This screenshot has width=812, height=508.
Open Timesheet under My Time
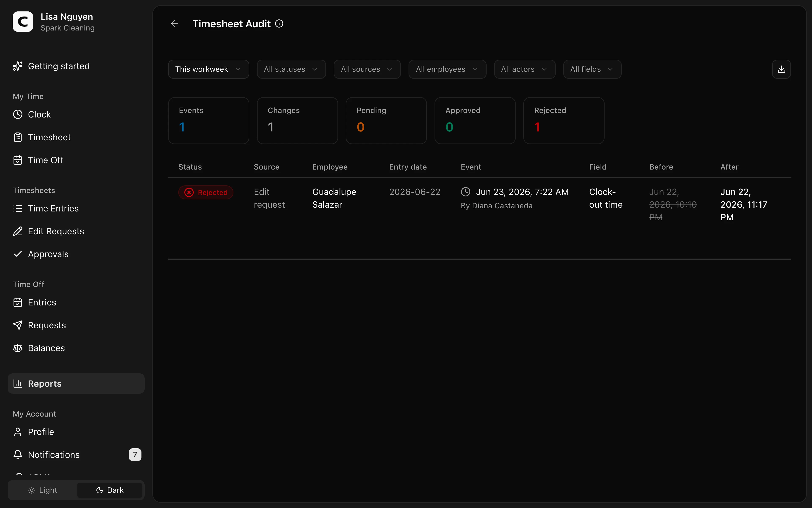point(76,137)
